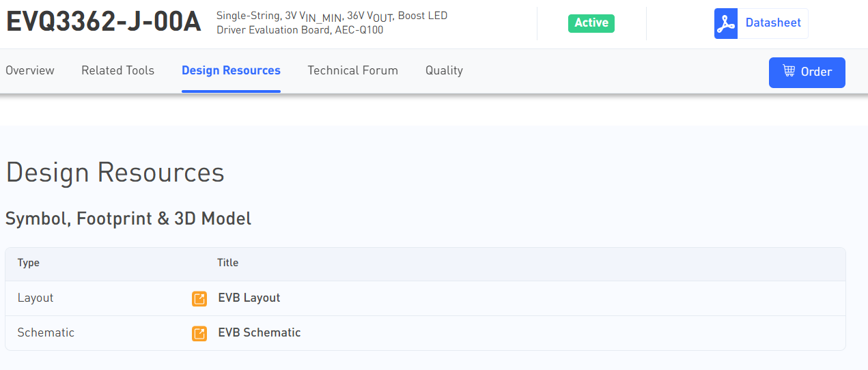This screenshot has height=370, width=868.
Task: Click the EVQ3362-J-00A product heading
Action: [x=104, y=23]
